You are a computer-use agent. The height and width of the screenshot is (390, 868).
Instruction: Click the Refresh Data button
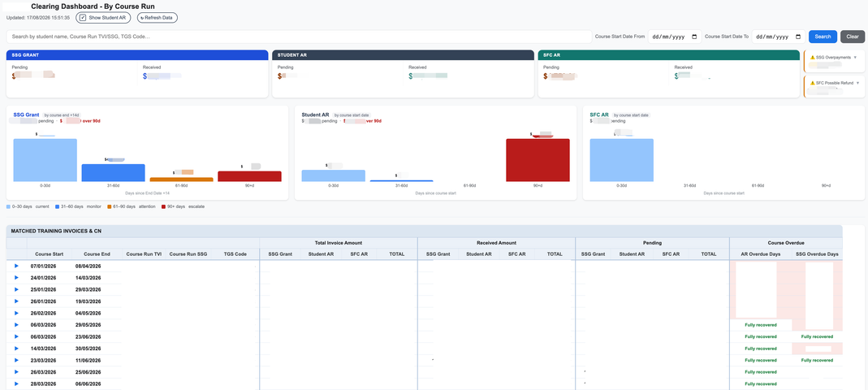[158, 18]
